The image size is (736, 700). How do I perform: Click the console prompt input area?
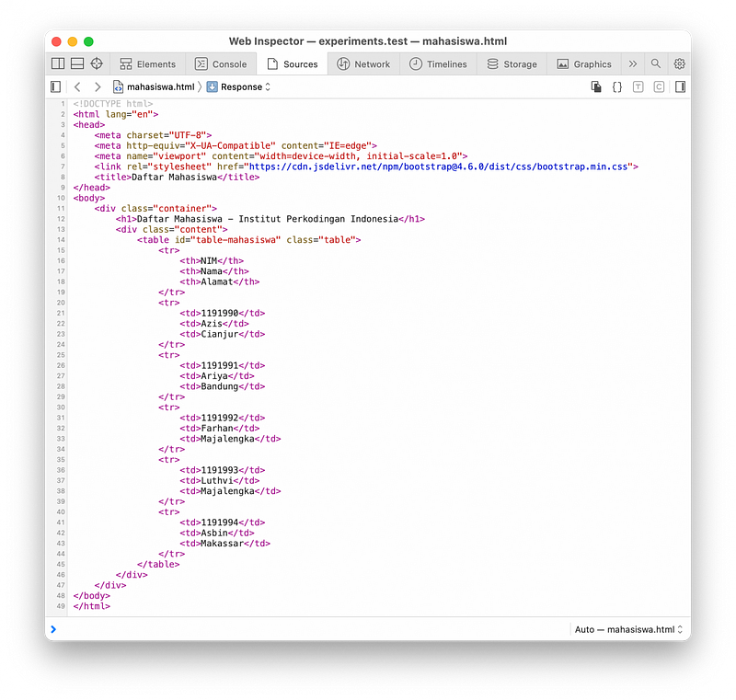304,629
